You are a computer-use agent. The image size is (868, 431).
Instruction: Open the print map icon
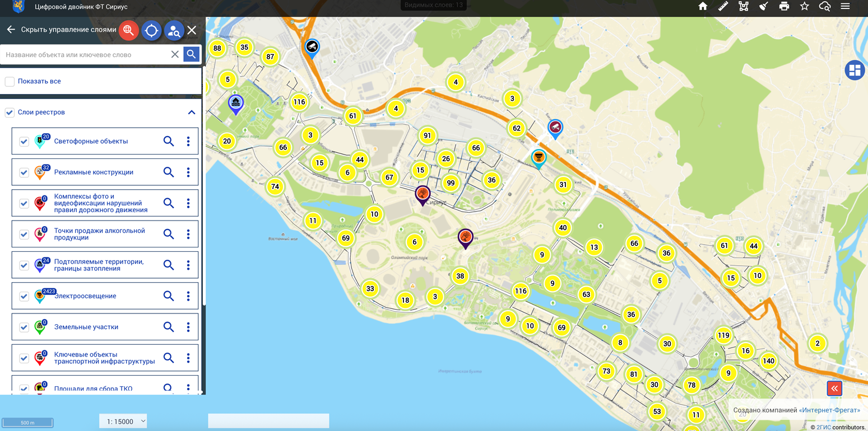(x=784, y=6)
